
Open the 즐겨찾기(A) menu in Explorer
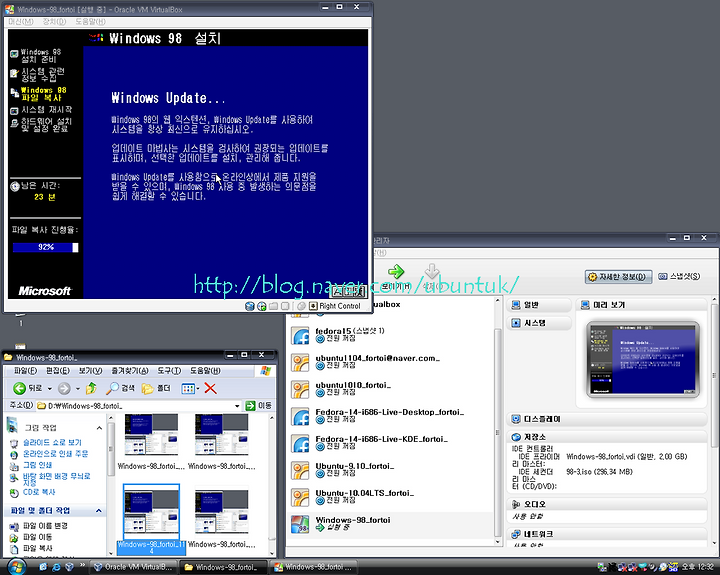point(130,371)
